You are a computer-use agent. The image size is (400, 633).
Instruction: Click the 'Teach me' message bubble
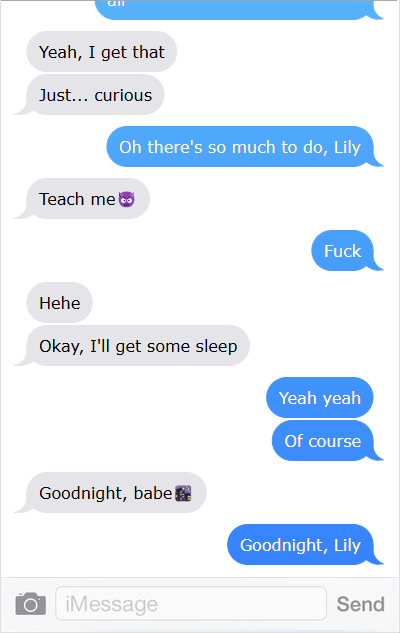(x=88, y=199)
